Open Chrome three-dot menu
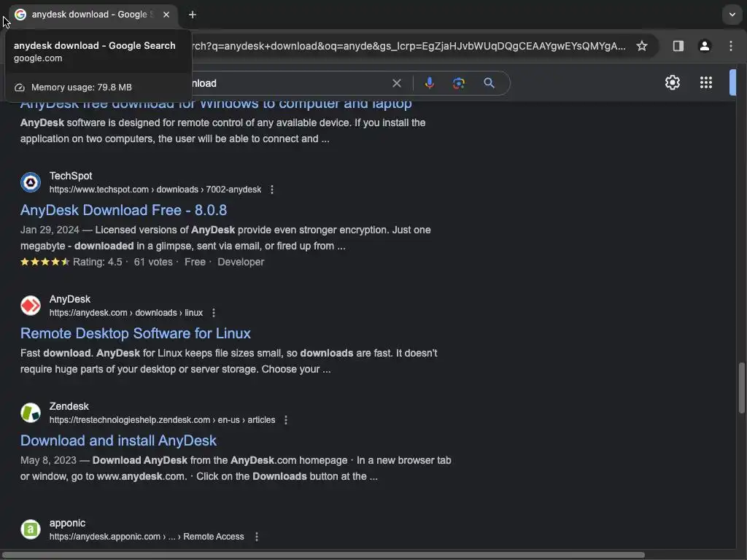The height and width of the screenshot is (560, 747). coord(731,46)
